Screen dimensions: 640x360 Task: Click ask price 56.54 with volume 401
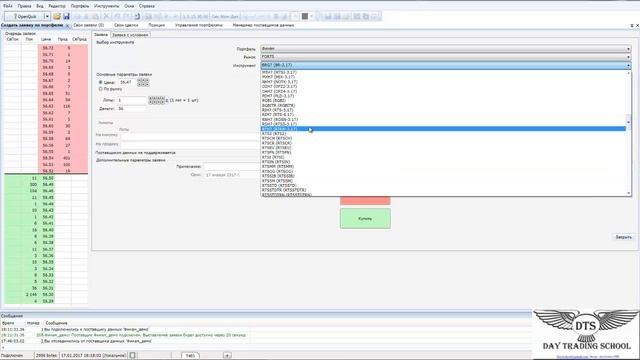[x=48, y=158]
